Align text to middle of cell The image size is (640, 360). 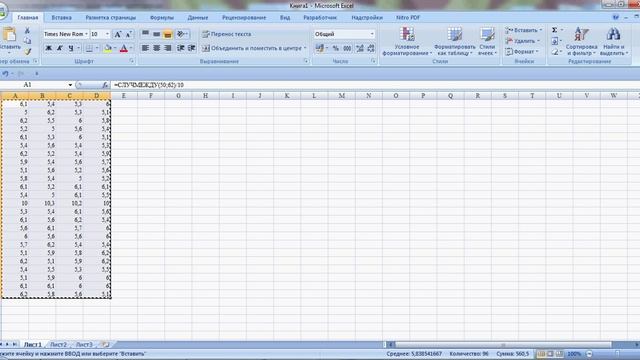coord(156,34)
